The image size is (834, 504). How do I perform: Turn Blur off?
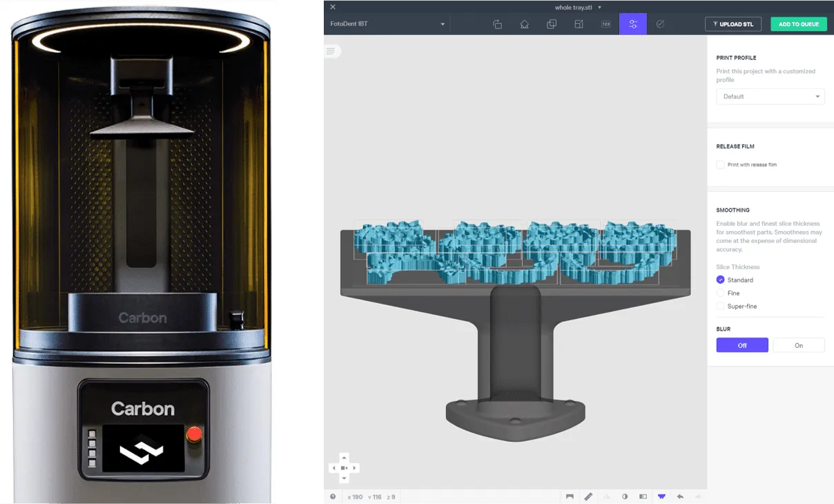pos(742,345)
